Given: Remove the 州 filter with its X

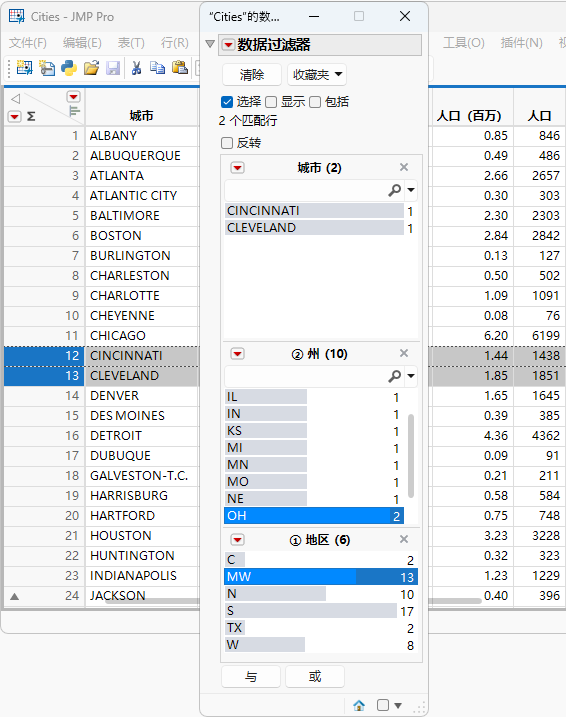Looking at the screenshot, I should pyautogui.click(x=404, y=353).
